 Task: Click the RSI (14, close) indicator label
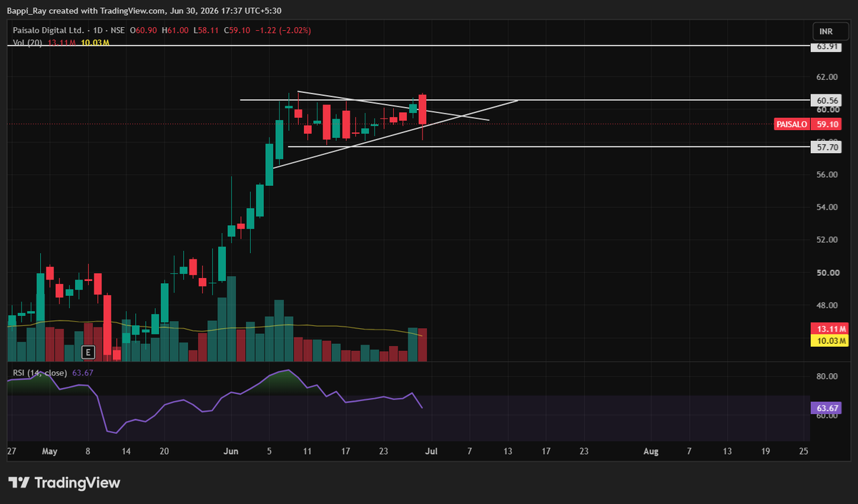click(40, 372)
